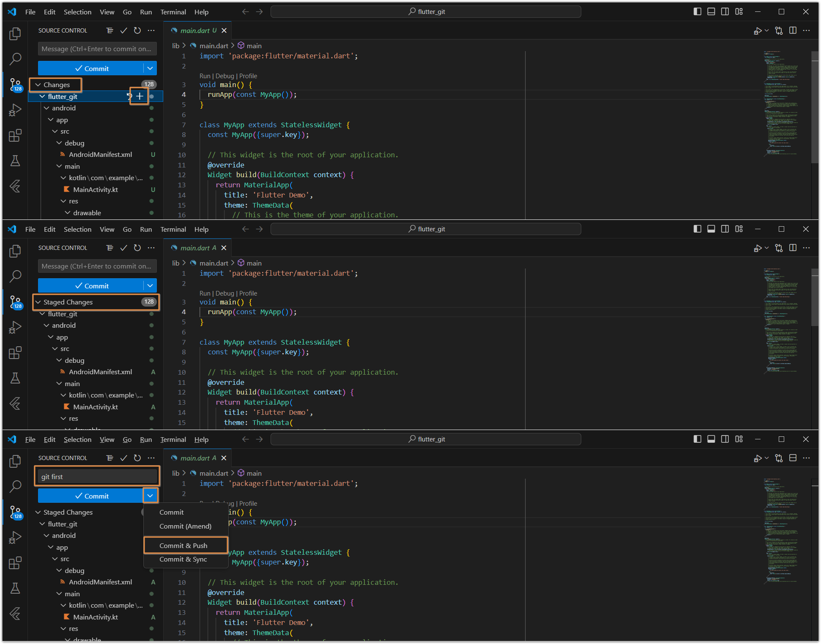Click the plus icon to stage all flutter_git changes
This screenshot has width=821, height=644.
point(140,96)
